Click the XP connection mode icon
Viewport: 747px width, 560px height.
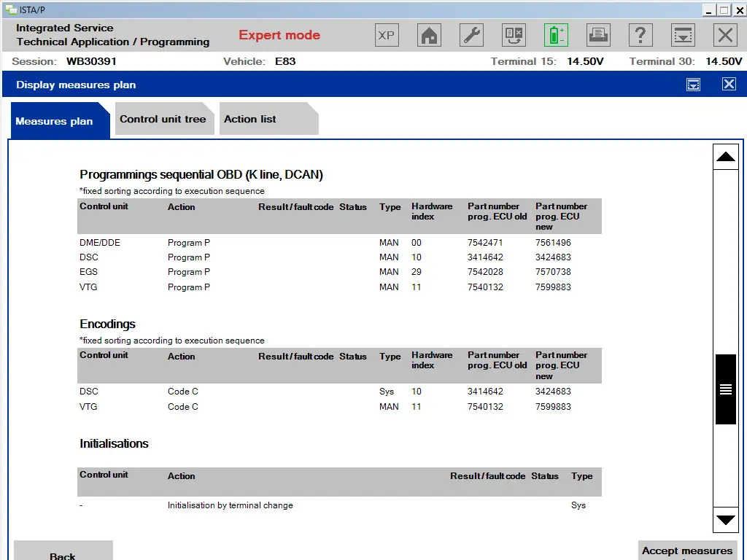tap(386, 34)
